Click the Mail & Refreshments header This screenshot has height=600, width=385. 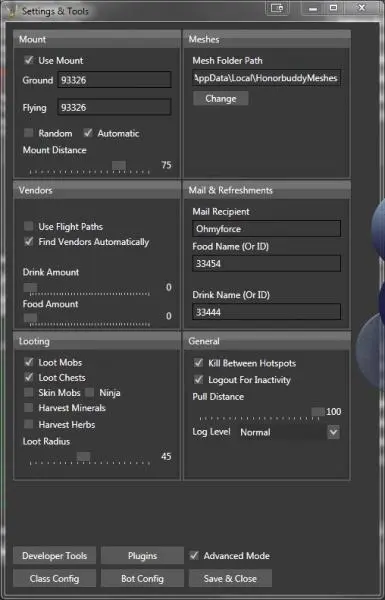266,190
